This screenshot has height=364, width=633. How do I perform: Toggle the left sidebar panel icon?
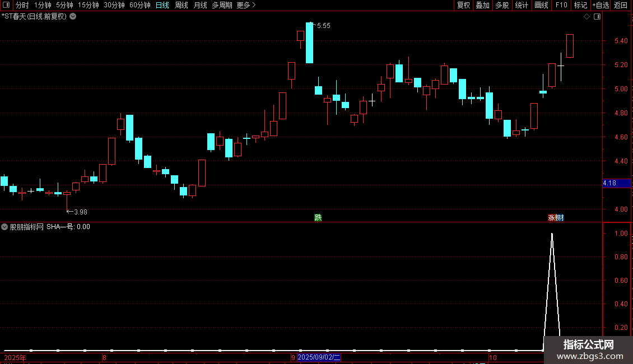click(x=6, y=5)
